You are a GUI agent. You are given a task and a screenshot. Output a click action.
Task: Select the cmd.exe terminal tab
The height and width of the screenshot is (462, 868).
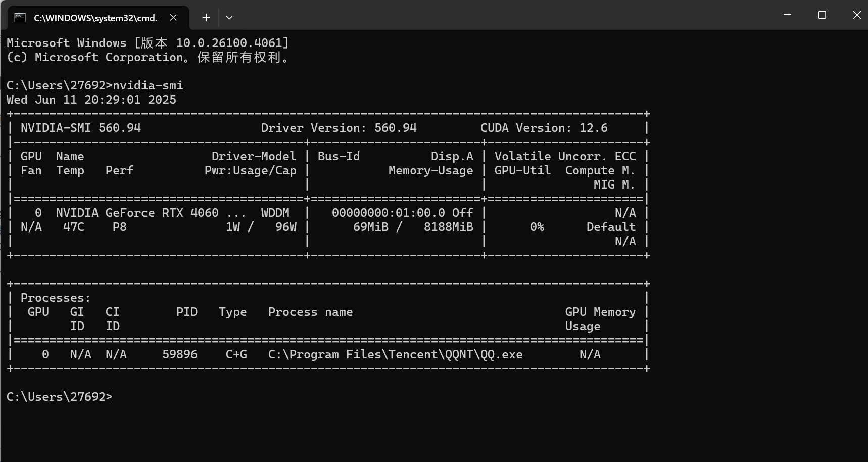(99, 18)
